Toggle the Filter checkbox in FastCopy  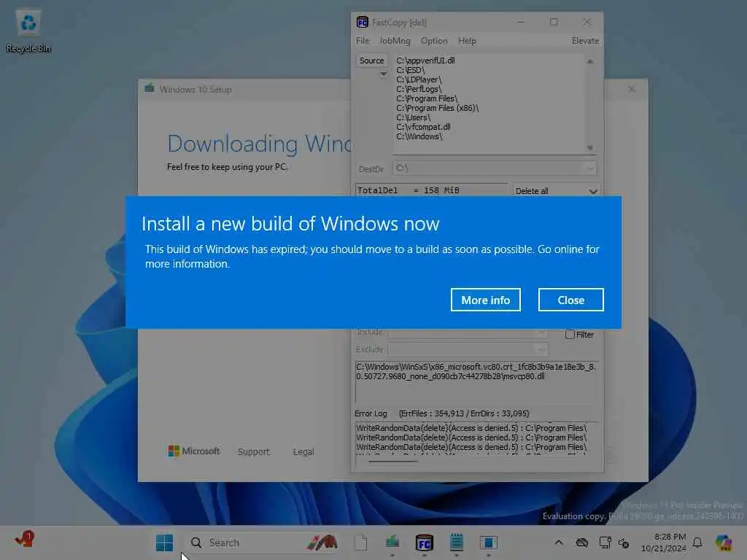[570, 334]
